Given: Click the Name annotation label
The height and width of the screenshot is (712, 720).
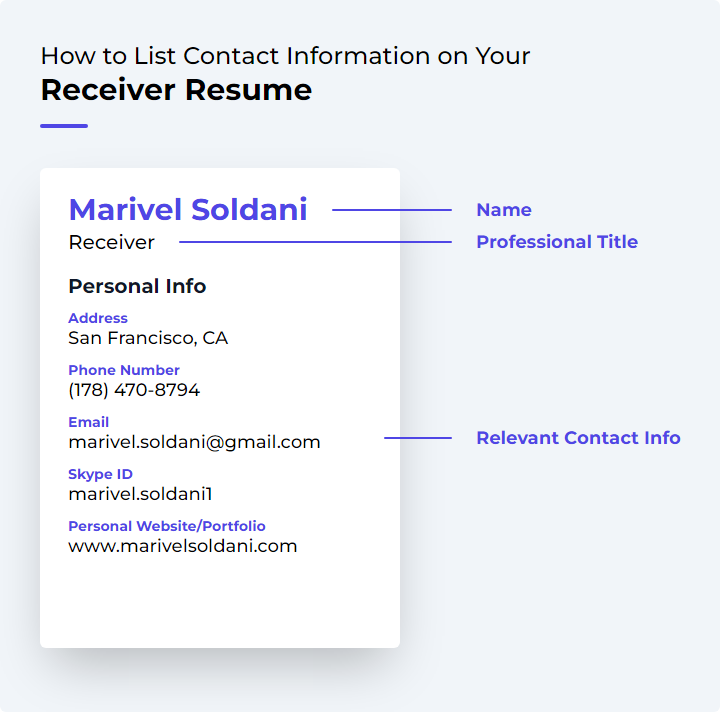Looking at the screenshot, I should tap(504, 210).
